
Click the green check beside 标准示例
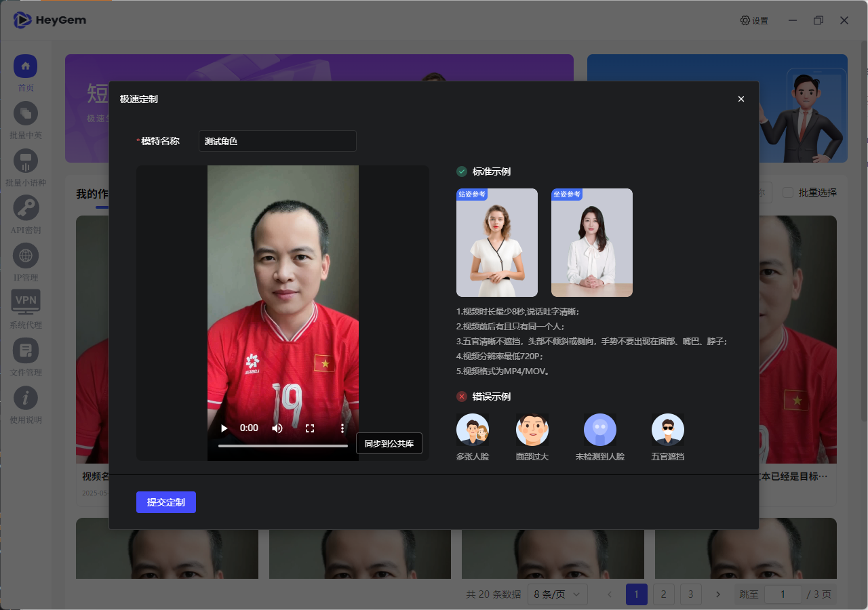462,171
